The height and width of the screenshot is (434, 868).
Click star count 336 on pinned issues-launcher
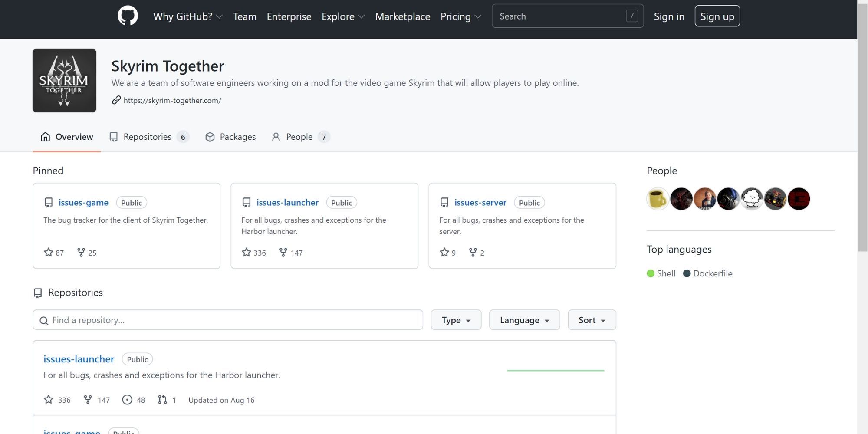pos(254,253)
